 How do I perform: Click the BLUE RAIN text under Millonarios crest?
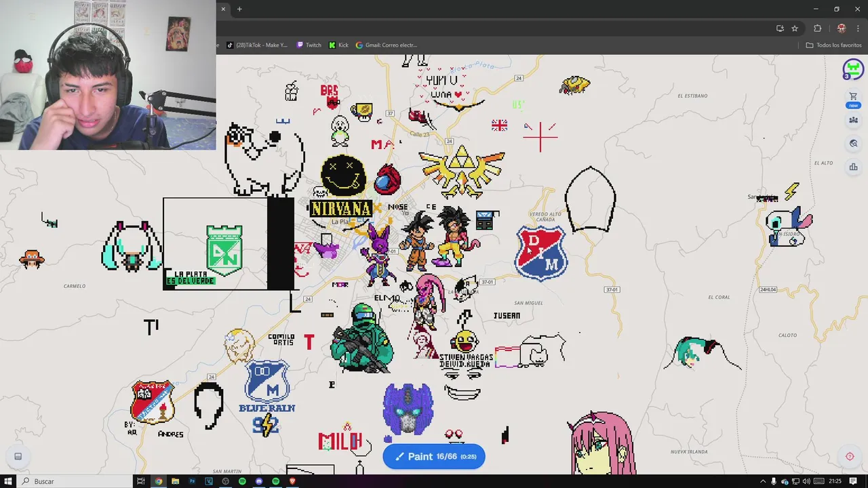[267, 408]
